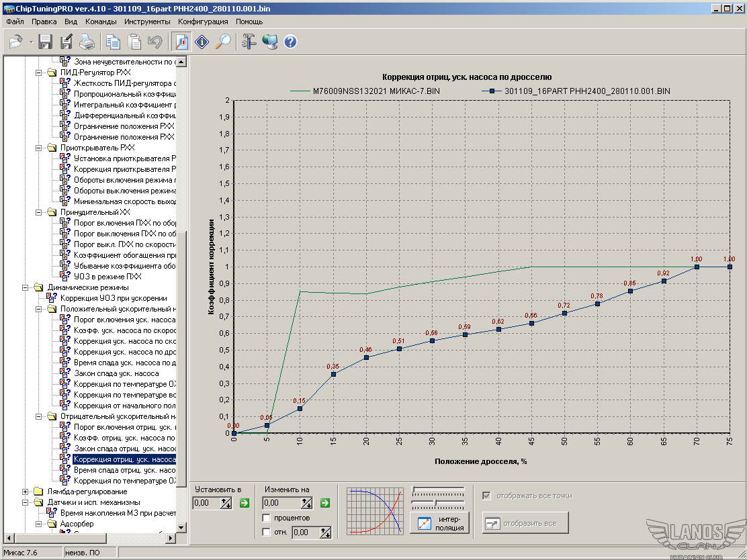
Task: Click the magnifying glass search icon
Action: 222,42
